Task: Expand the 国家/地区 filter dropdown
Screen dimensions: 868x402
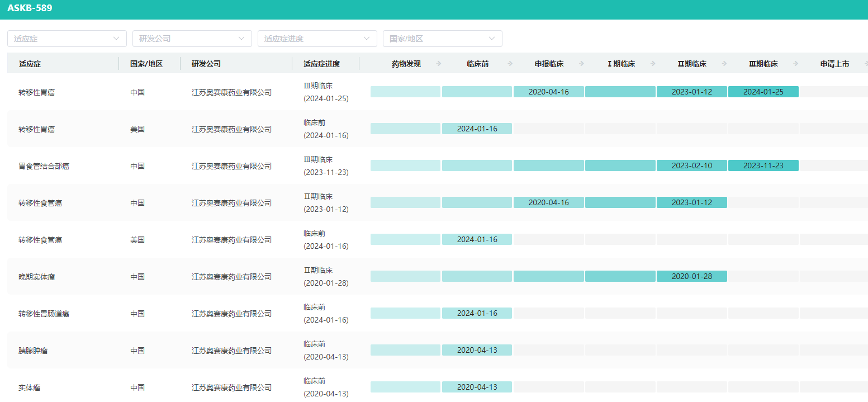Action: [x=443, y=39]
